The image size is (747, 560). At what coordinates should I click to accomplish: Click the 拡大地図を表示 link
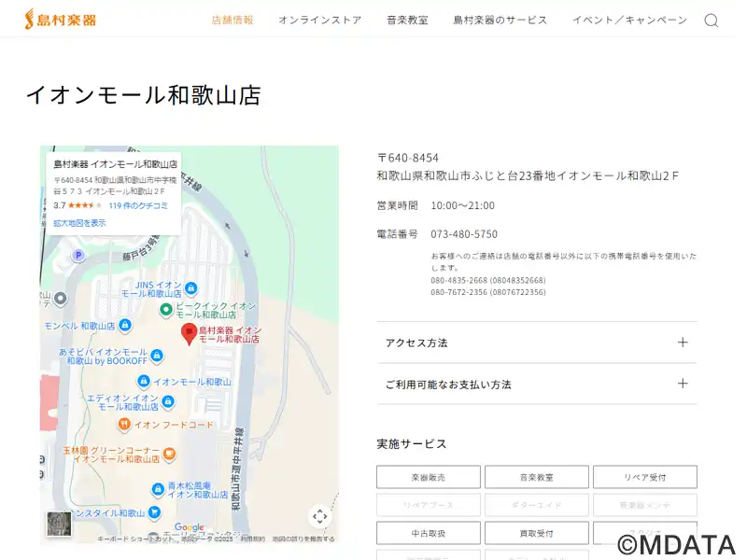click(x=79, y=223)
